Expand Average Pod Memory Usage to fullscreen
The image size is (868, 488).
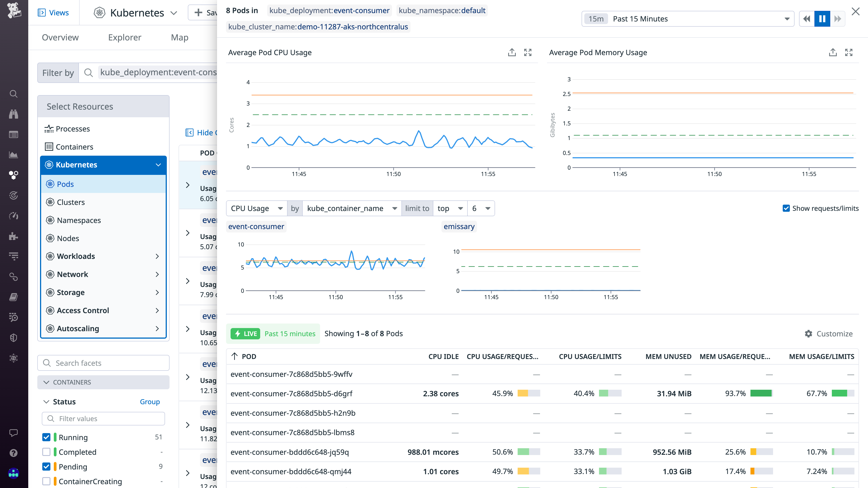(849, 52)
